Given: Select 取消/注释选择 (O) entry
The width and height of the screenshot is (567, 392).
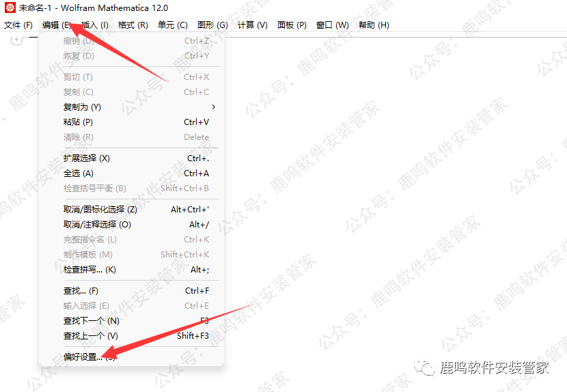Looking at the screenshot, I should [132, 225].
